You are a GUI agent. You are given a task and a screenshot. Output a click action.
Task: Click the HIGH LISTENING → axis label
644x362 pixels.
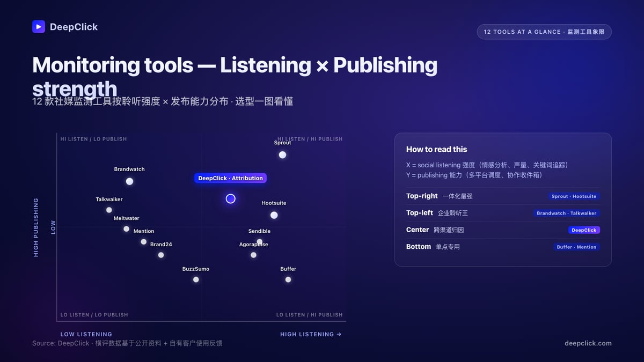tap(311, 334)
